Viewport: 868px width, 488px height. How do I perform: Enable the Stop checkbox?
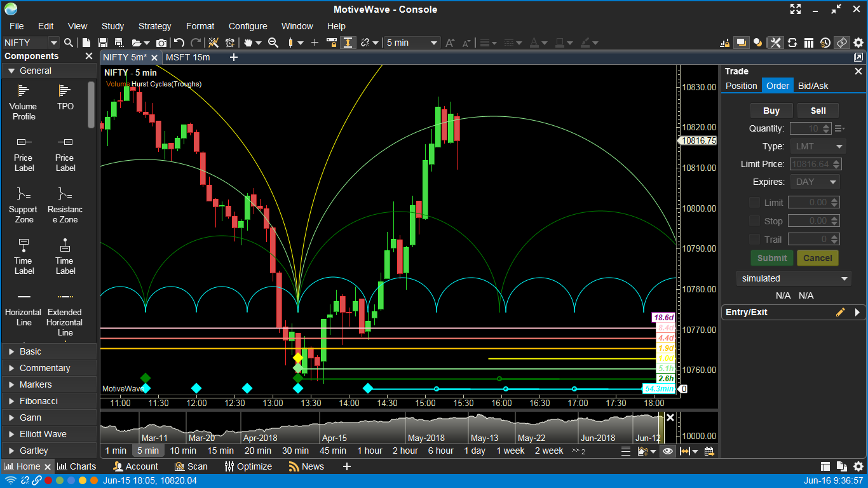pyautogui.click(x=754, y=220)
